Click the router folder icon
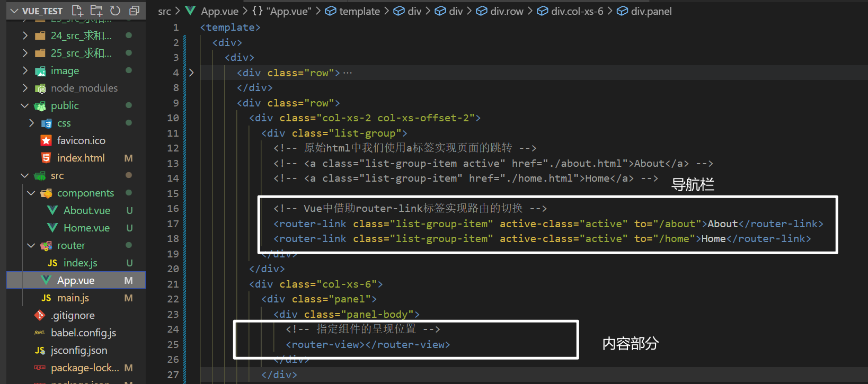The height and width of the screenshot is (384, 868). (47, 246)
